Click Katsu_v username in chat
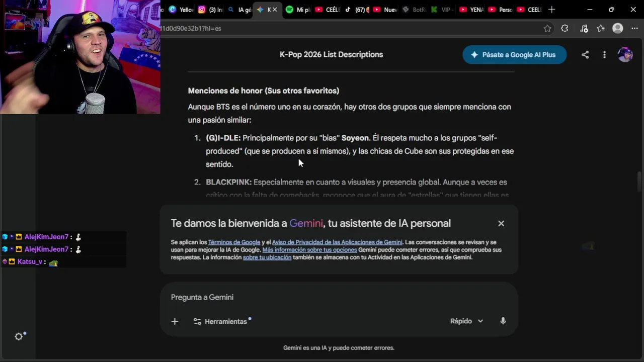The width and height of the screenshot is (644, 362). coord(30,262)
